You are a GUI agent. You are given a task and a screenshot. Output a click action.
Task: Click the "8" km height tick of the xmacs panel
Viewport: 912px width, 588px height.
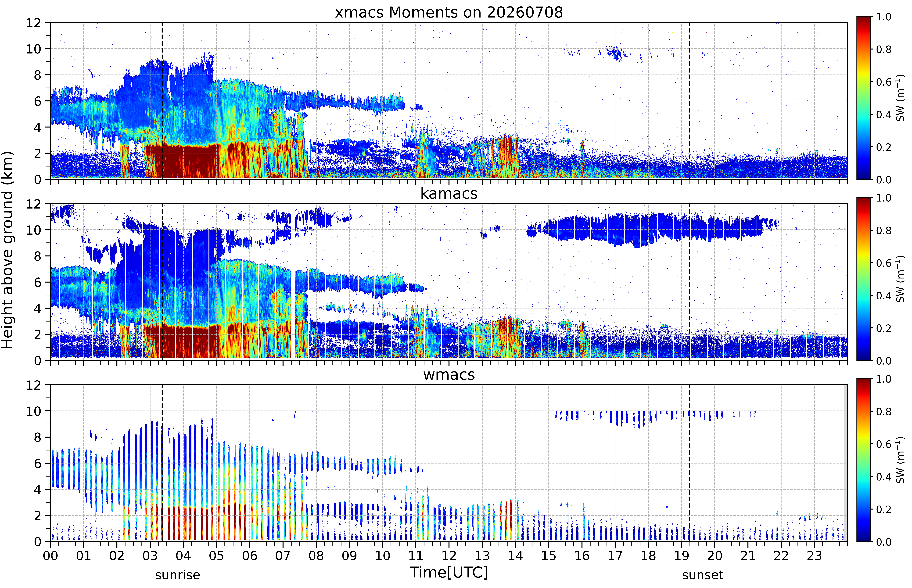click(x=37, y=75)
